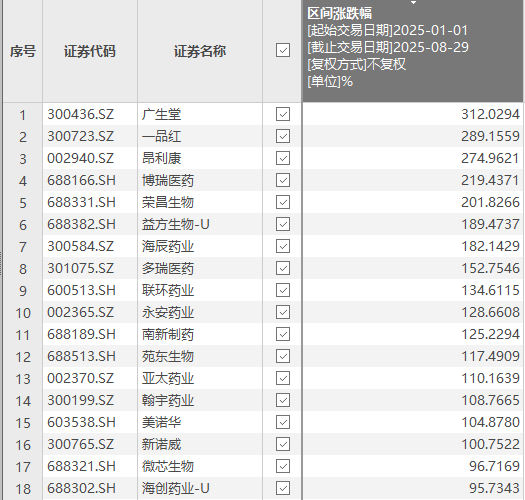The image size is (525, 500).
Task: Select the 益方生物-U name cell
Action: pos(200,224)
